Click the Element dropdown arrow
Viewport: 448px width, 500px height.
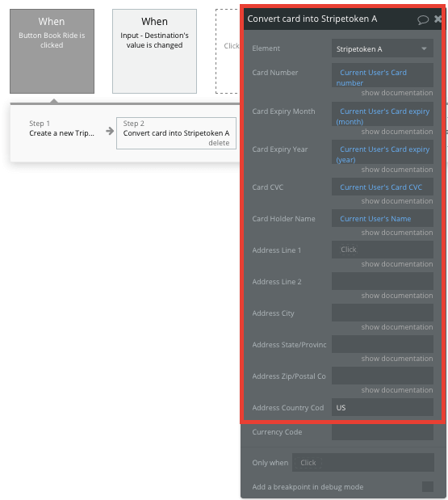pos(424,48)
